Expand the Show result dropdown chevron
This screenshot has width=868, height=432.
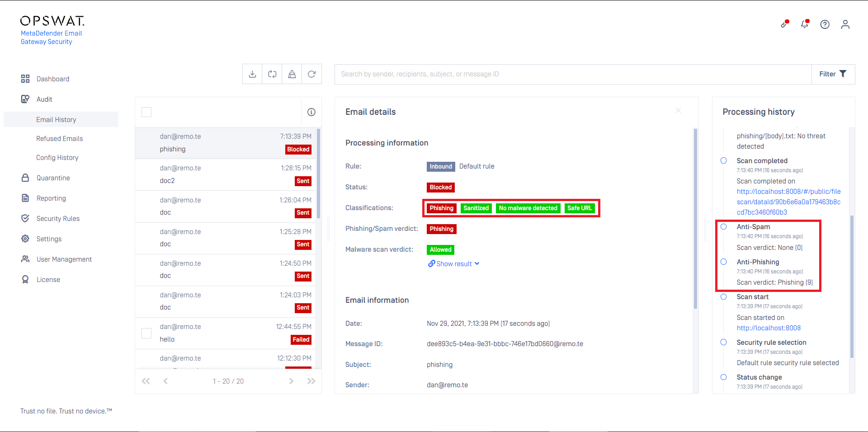pyautogui.click(x=477, y=263)
